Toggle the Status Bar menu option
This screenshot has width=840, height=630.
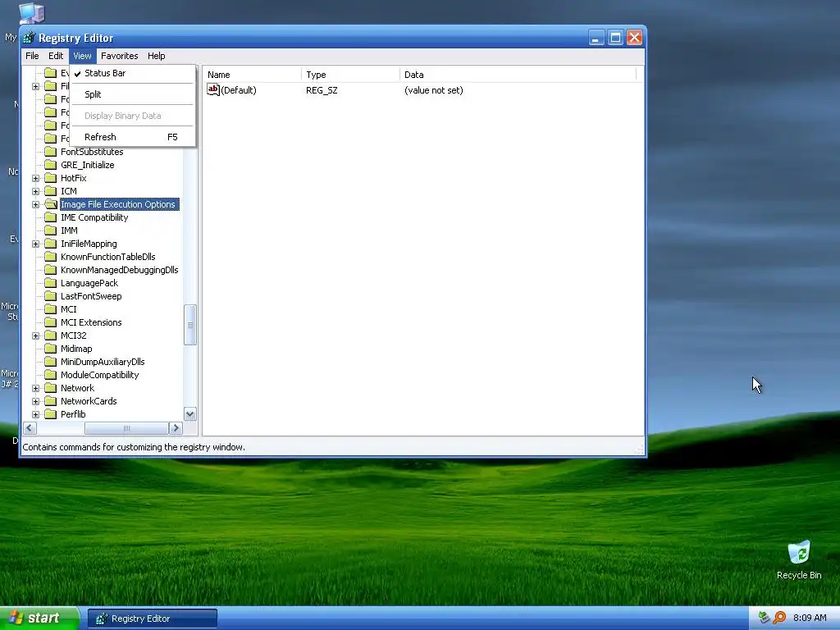click(x=132, y=73)
